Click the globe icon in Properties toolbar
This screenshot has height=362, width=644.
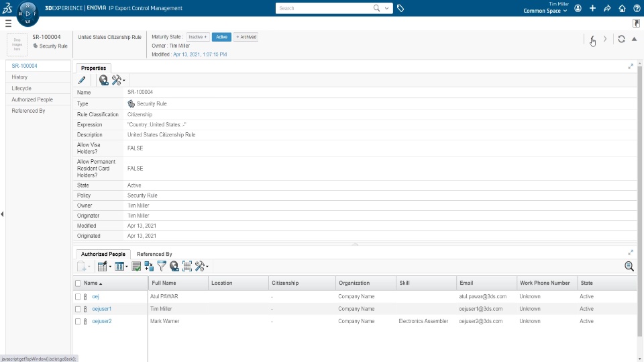[x=103, y=80]
